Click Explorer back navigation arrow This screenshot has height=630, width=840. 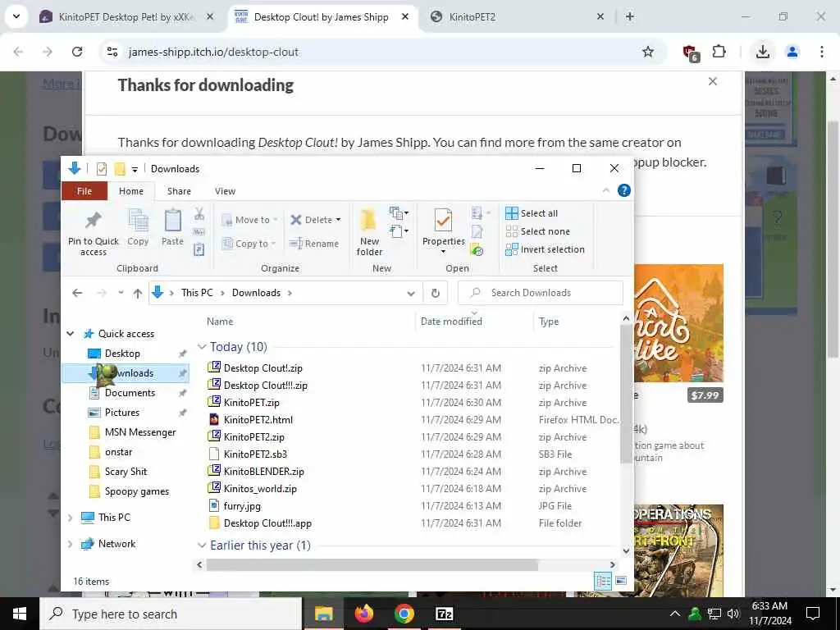click(77, 293)
